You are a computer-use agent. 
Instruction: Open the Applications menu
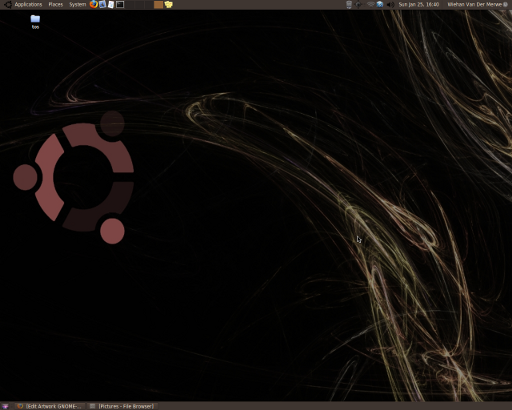point(28,4)
